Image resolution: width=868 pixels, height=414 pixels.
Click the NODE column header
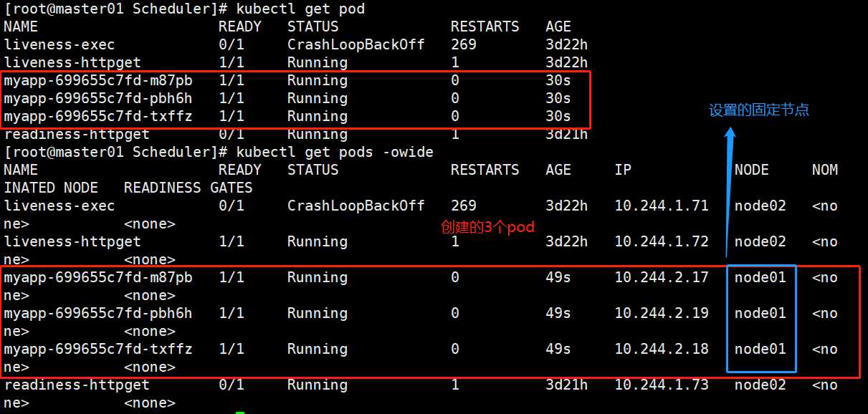752,170
